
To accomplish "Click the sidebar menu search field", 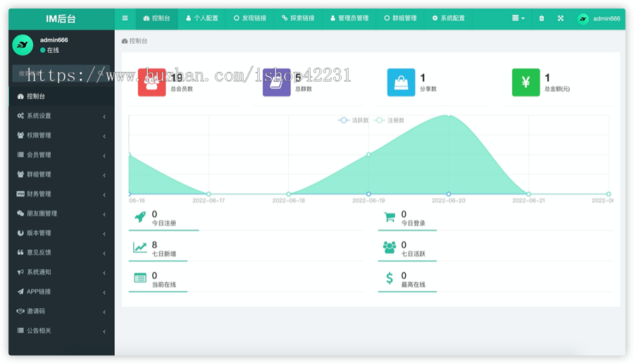I will [x=61, y=73].
